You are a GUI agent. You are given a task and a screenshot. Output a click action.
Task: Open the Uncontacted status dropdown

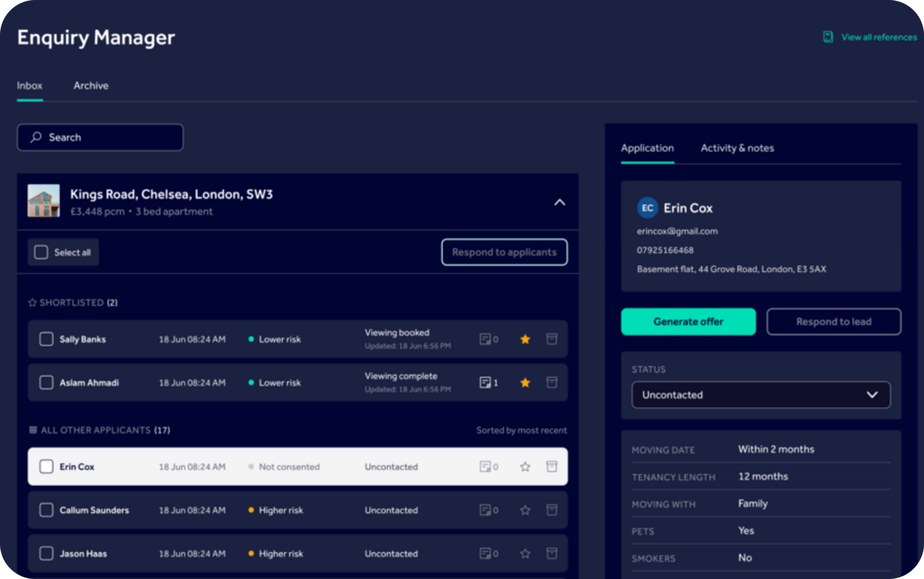760,395
